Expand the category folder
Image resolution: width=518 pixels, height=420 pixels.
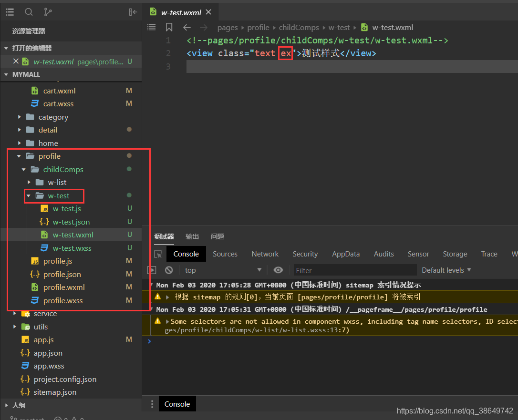[x=20, y=117]
